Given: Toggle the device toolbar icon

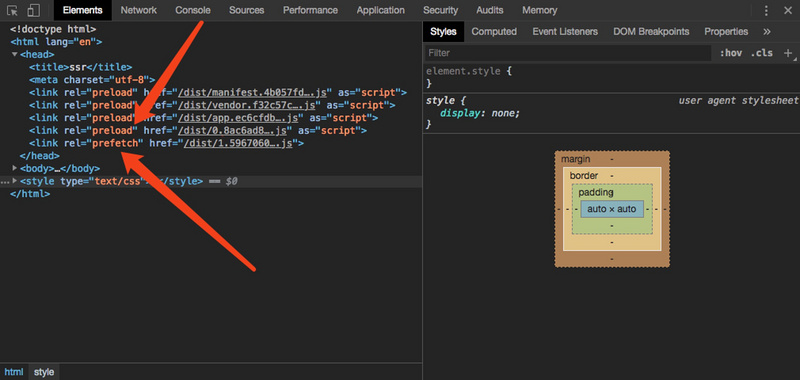Looking at the screenshot, I should [x=33, y=10].
